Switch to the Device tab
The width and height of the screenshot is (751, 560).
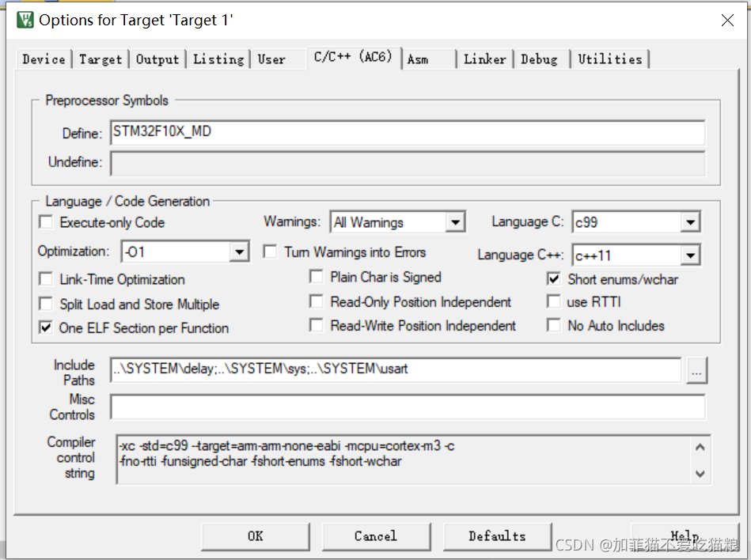tap(44, 59)
